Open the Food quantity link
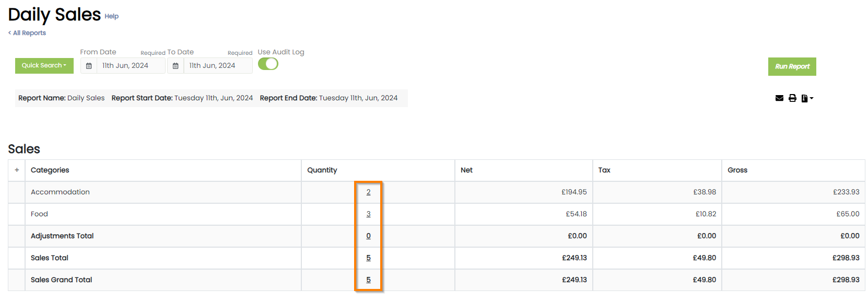 click(368, 214)
